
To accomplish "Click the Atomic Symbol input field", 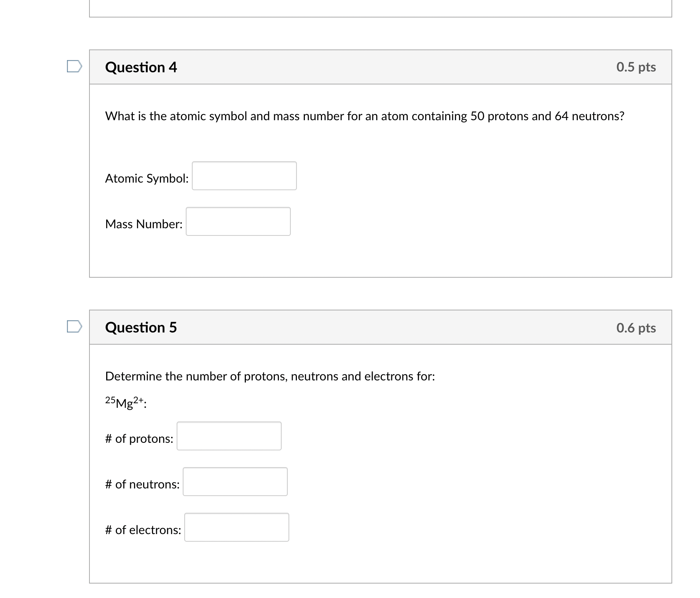I will tap(244, 176).
